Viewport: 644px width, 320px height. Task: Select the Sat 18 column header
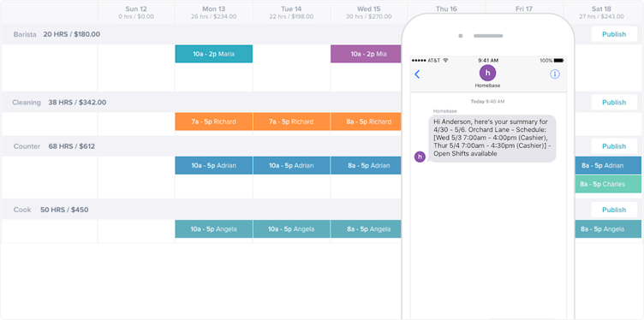(602, 12)
